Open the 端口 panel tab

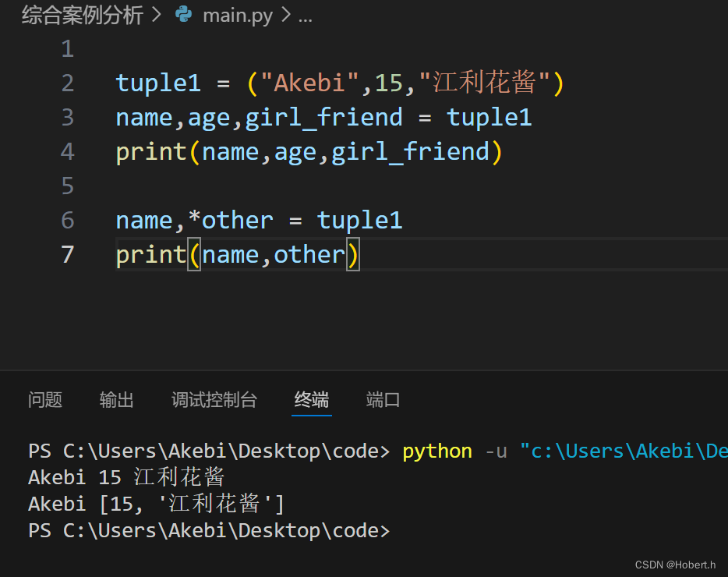(383, 399)
